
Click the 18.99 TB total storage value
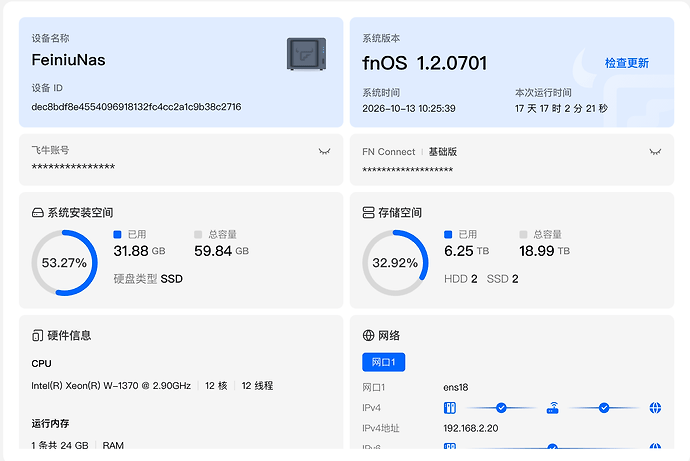tap(544, 251)
